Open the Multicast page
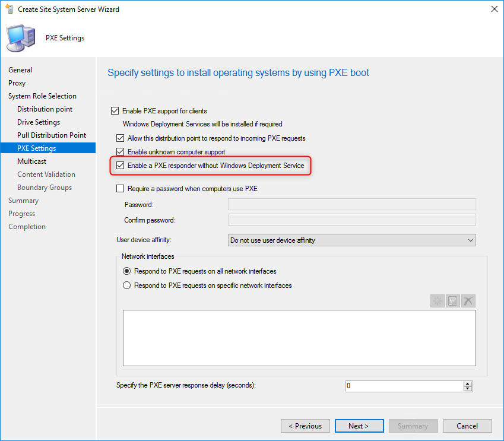Image resolution: width=504 pixels, height=441 pixels. point(32,161)
